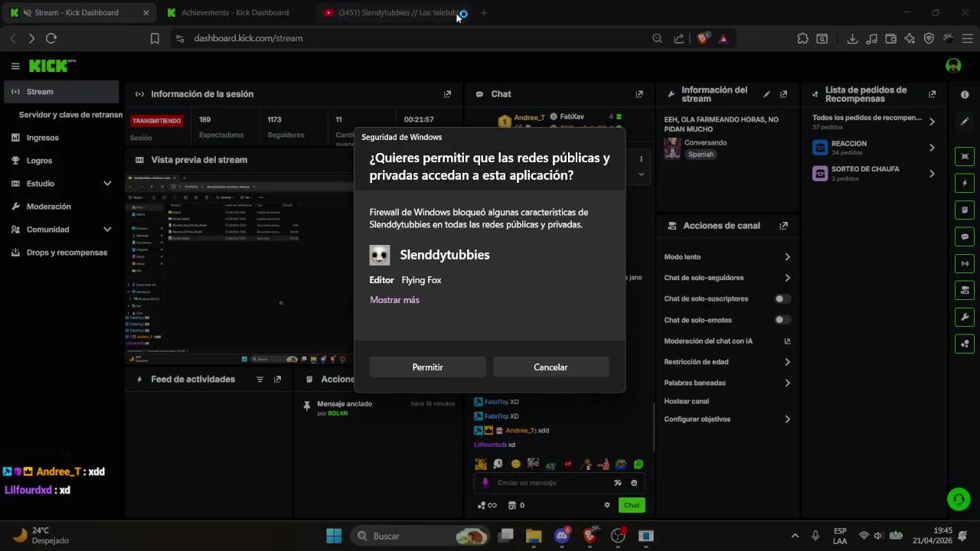Open SORTEO DE CHAUFA reward requests
980x551 pixels.
[874, 174]
